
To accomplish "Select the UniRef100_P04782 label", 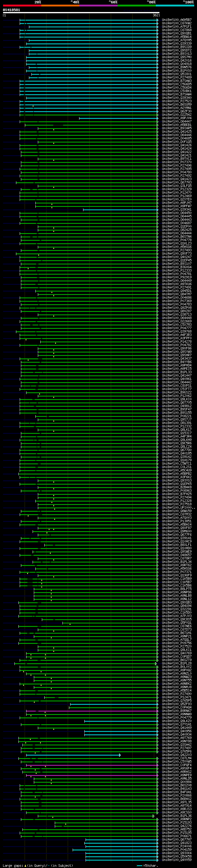I will [176, 345].
